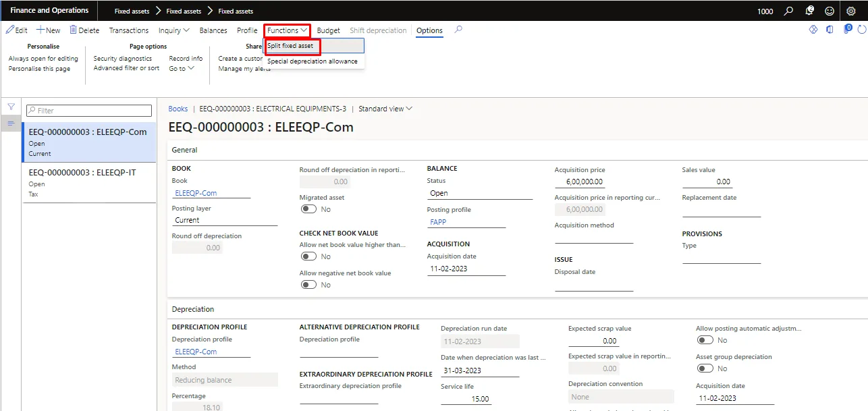Click the Edit pencil button
This screenshot has height=411, width=868.
click(17, 30)
